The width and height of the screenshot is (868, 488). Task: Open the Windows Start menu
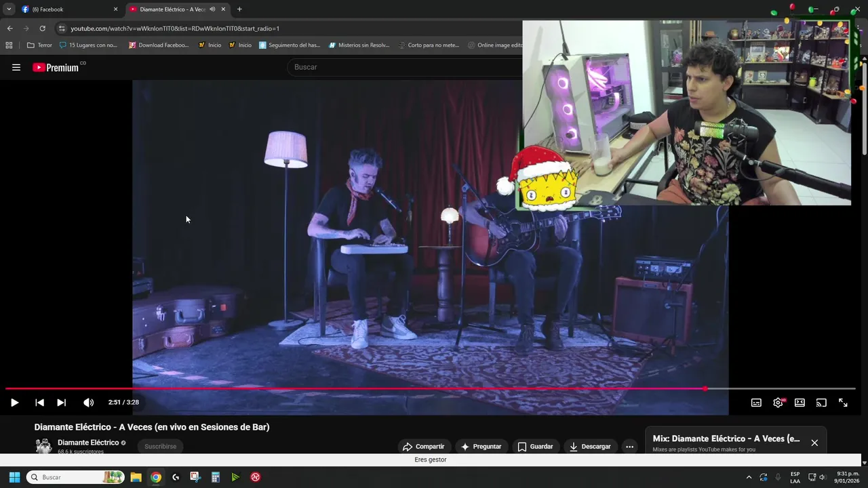(x=14, y=477)
